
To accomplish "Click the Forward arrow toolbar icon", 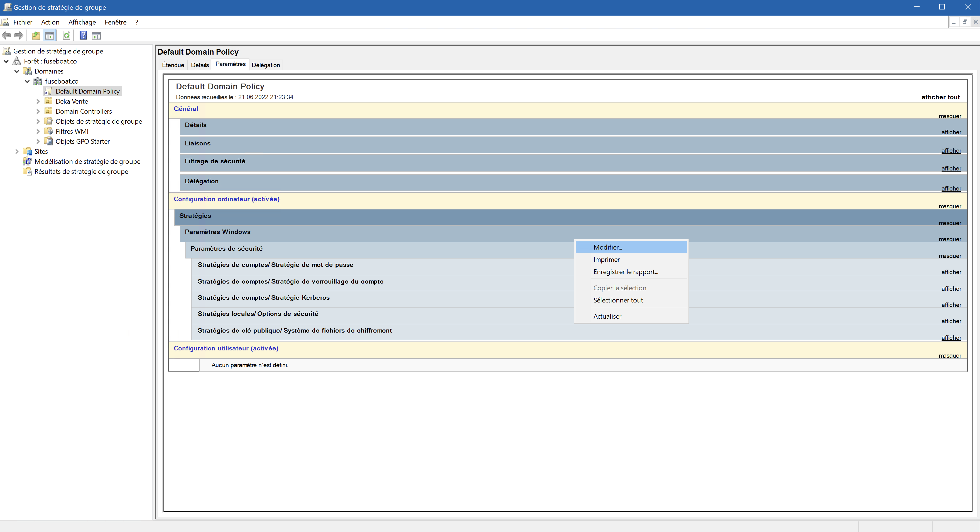I will 19,36.
